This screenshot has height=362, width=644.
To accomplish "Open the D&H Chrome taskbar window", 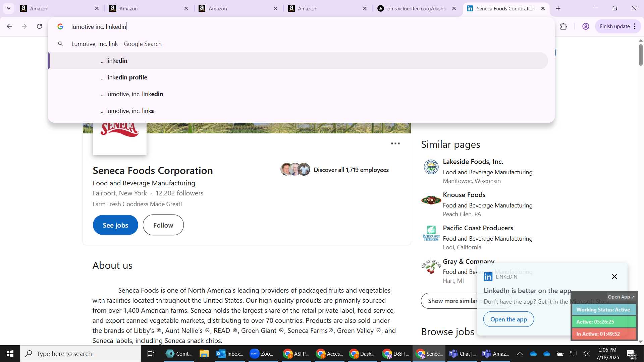I will coord(396,354).
